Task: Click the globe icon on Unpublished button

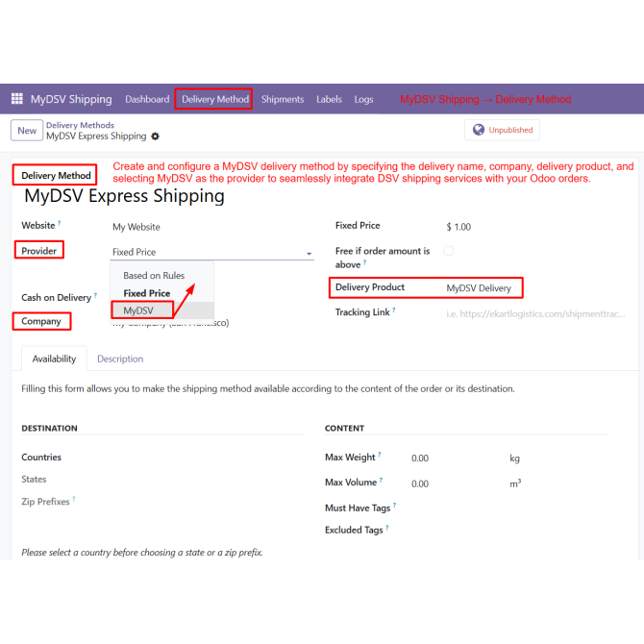Action: [479, 130]
